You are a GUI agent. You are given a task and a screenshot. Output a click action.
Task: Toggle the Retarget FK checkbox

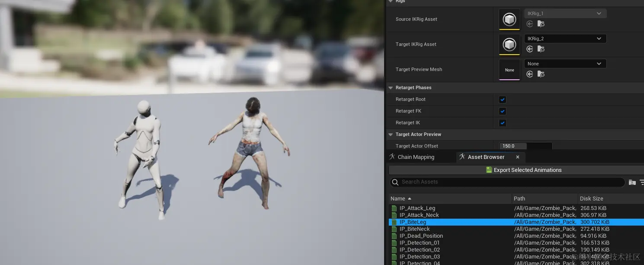502,111
